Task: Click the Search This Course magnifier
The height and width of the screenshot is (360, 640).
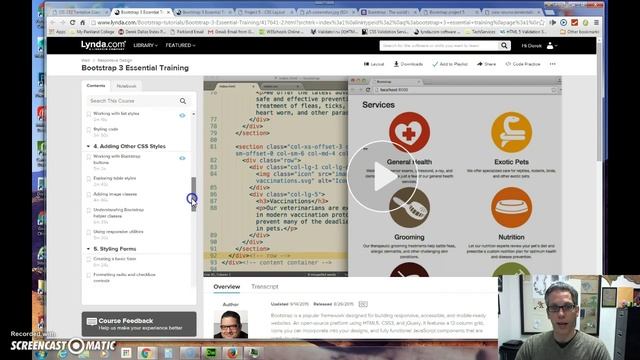Action: [x=183, y=101]
